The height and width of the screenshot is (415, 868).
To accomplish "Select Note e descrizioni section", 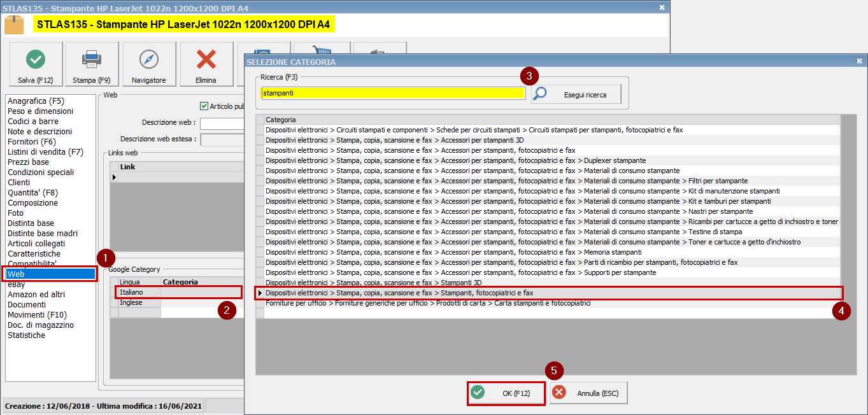I will pos(39,132).
